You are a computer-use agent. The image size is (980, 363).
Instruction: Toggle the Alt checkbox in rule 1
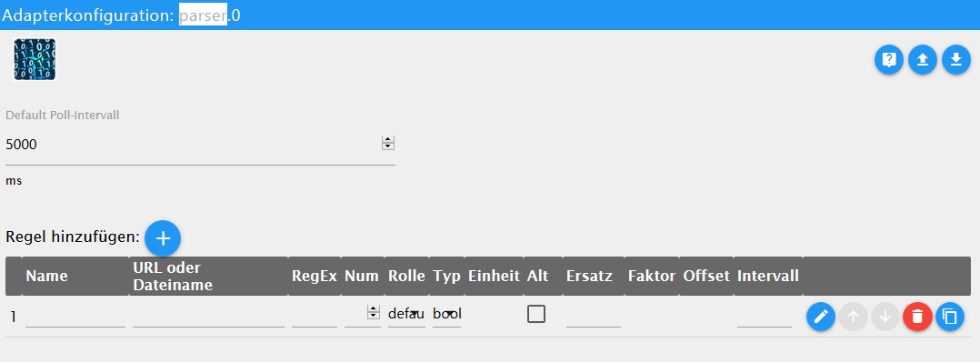536,314
